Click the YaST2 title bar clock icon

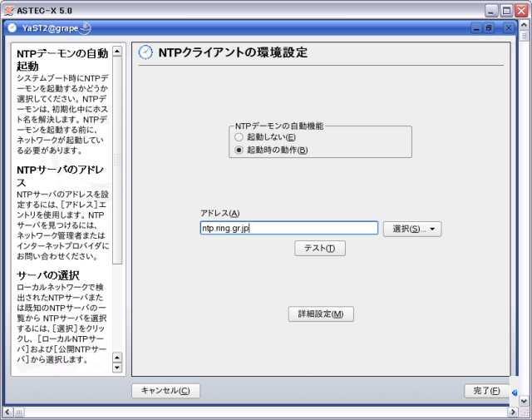coord(12,27)
